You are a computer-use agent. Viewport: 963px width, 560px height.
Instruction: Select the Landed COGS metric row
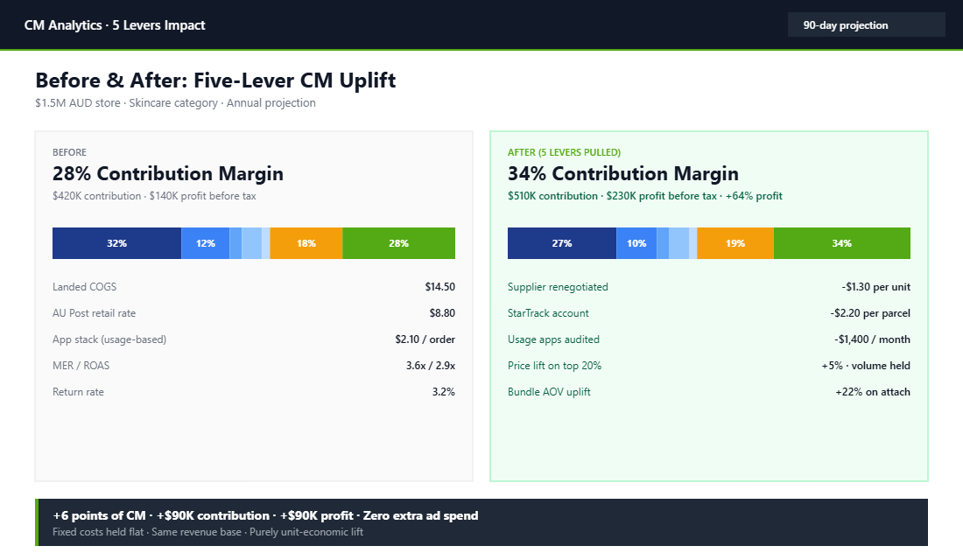point(85,286)
